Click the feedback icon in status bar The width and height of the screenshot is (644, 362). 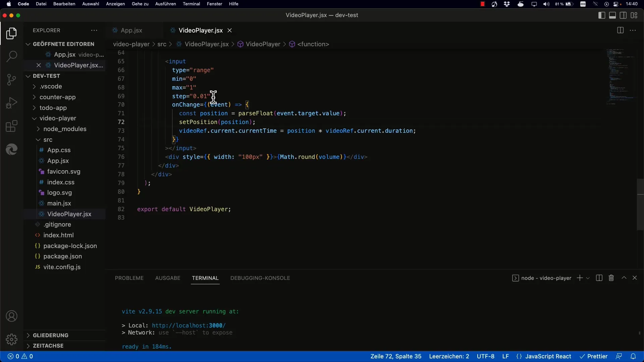click(x=619, y=356)
